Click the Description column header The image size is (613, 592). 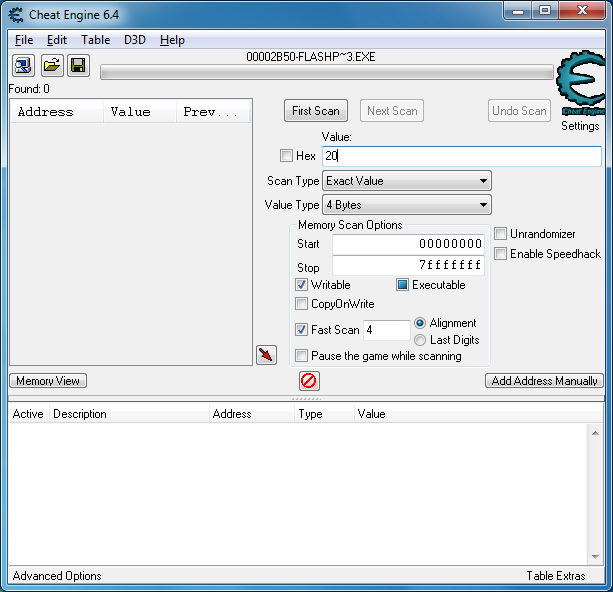pyautogui.click(x=129, y=414)
